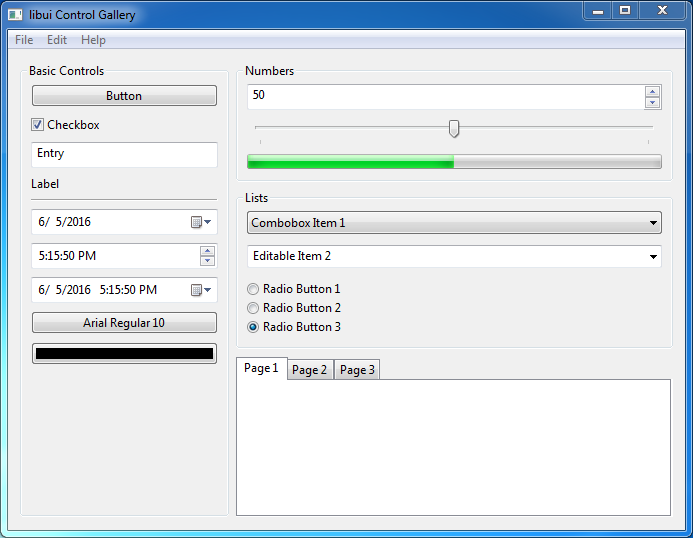693x538 pixels.
Task: Click the black color swatch button
Action: click(x=124, y=354)
